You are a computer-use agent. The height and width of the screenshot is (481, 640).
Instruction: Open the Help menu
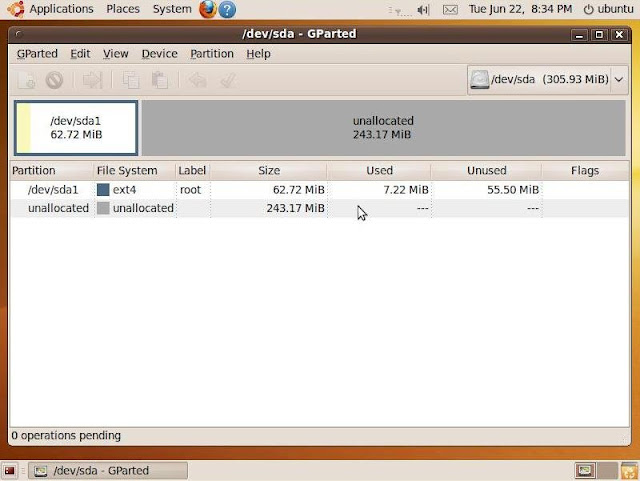[258, 54]
